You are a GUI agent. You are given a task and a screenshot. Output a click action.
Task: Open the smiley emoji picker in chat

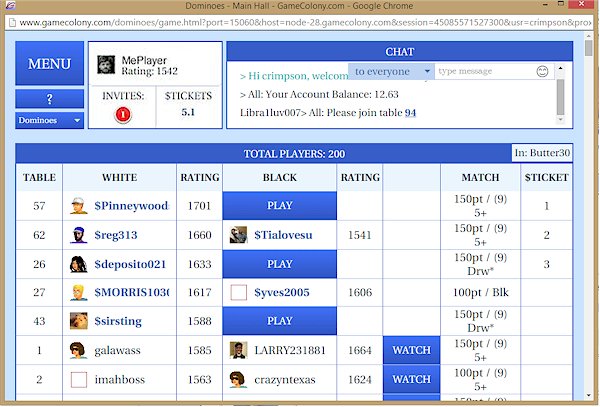click(542, 71)
